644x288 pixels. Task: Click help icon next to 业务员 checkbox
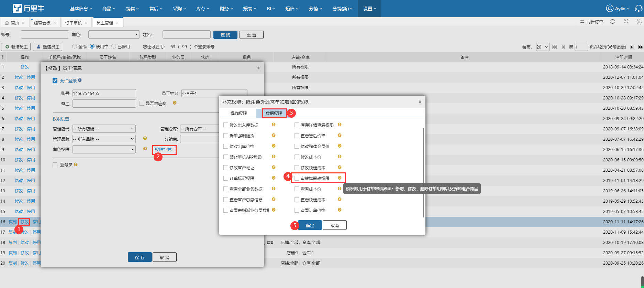coord(76,164)
